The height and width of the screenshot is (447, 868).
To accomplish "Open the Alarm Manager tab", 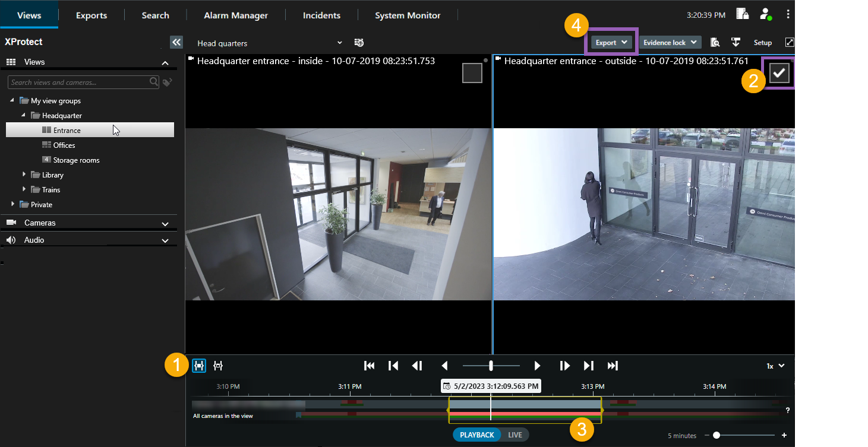I will [236, 15].
